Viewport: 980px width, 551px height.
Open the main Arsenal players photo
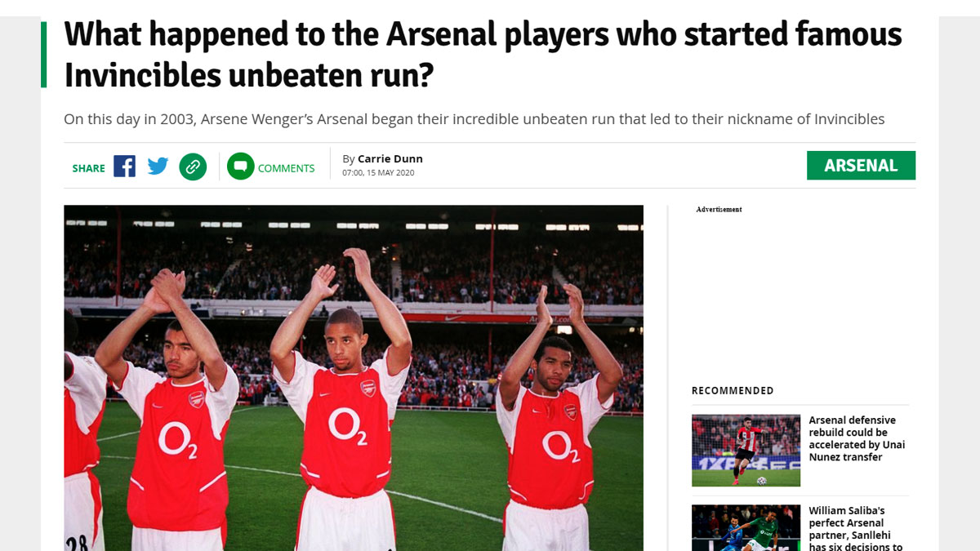click(354, 377)
